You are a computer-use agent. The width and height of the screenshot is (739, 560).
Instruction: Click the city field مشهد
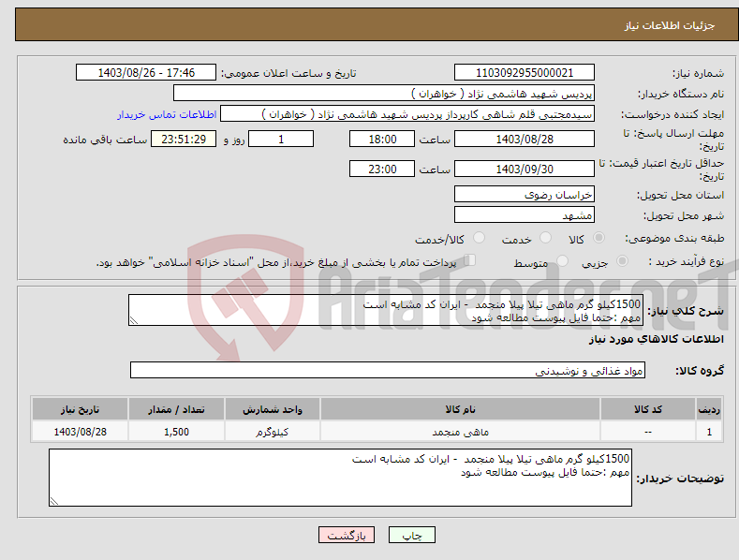pos(525,215)
